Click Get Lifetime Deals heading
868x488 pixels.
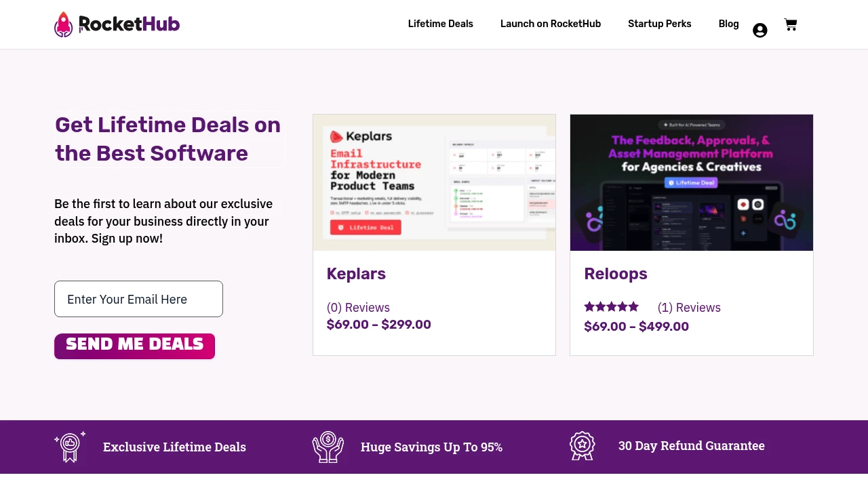pyautogui.click(x=168, y=139)
